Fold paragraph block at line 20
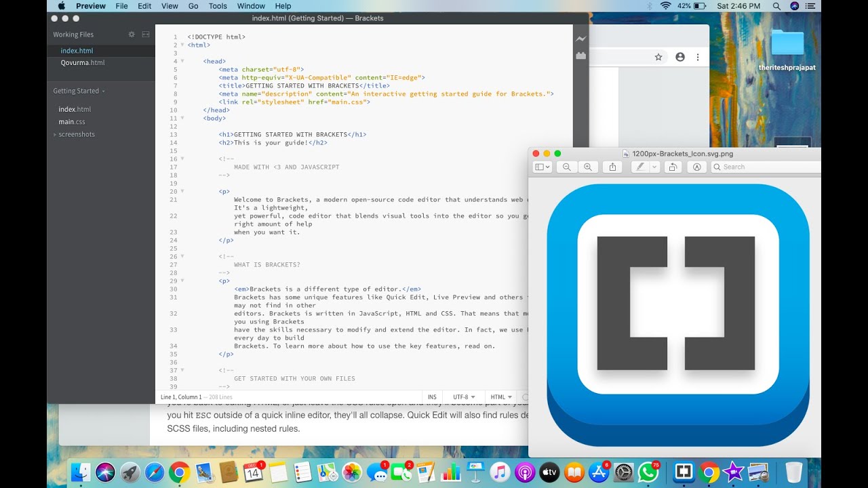 (182, 191)
